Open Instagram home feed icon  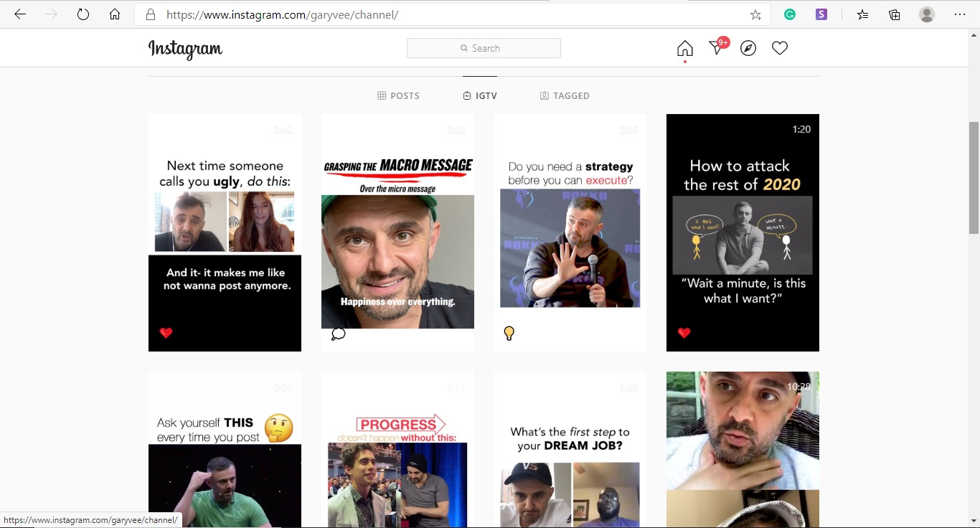pyautogui.click(x=684, y=48)
